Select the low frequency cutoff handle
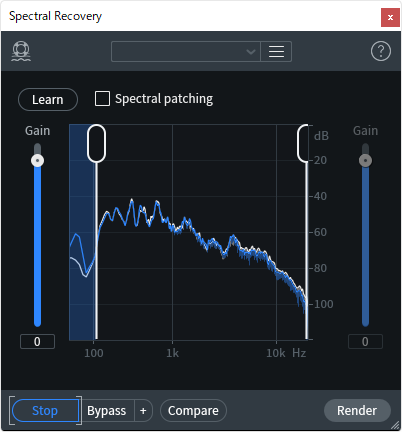The height and width of the screenshot is (432, 402). click(x=96, y=144)
